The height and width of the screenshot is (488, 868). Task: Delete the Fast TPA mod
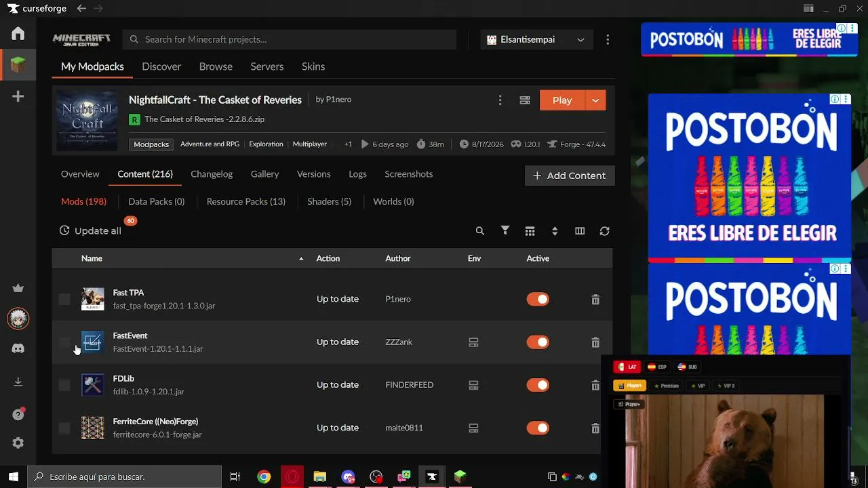[x=595, y=300]
